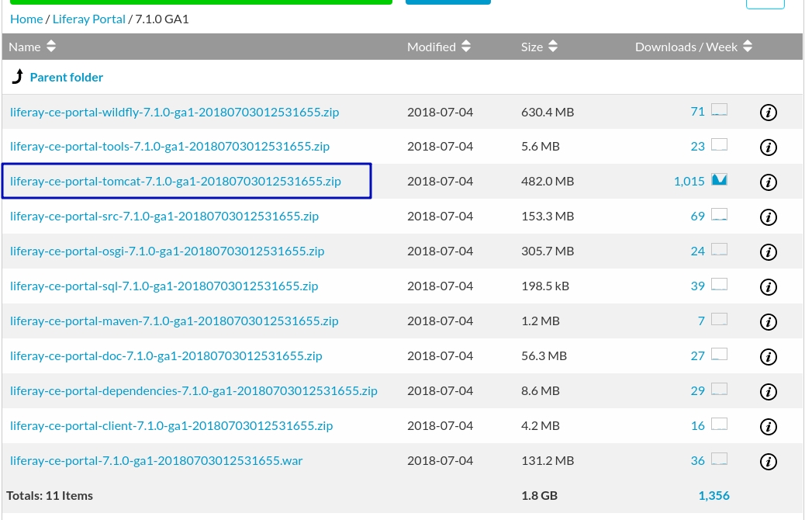
Task: Select the tomcat row 2018-07-04 date
Action: click(x=441, y=182)
